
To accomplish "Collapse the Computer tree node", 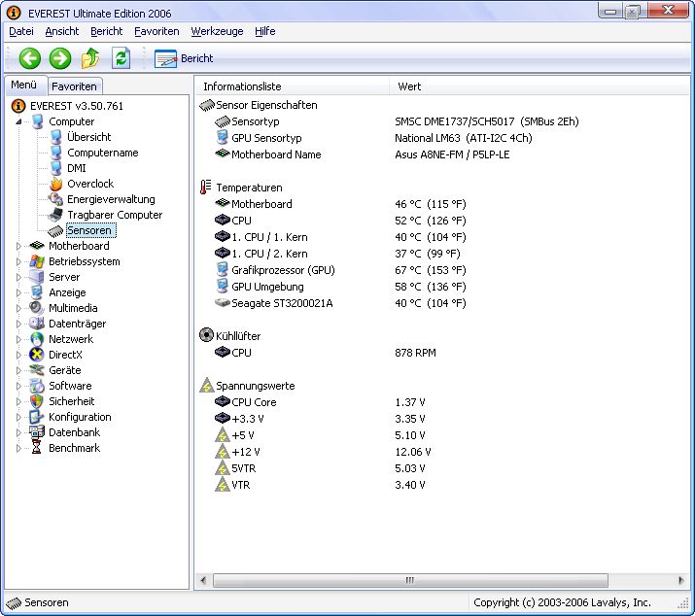I will point(18,121).
